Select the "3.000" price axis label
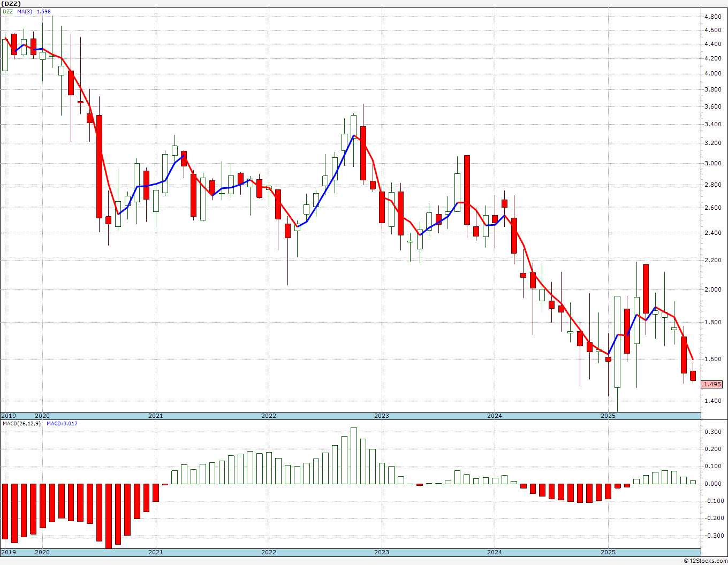The image size is (728, 565). [x=712, y=163]
